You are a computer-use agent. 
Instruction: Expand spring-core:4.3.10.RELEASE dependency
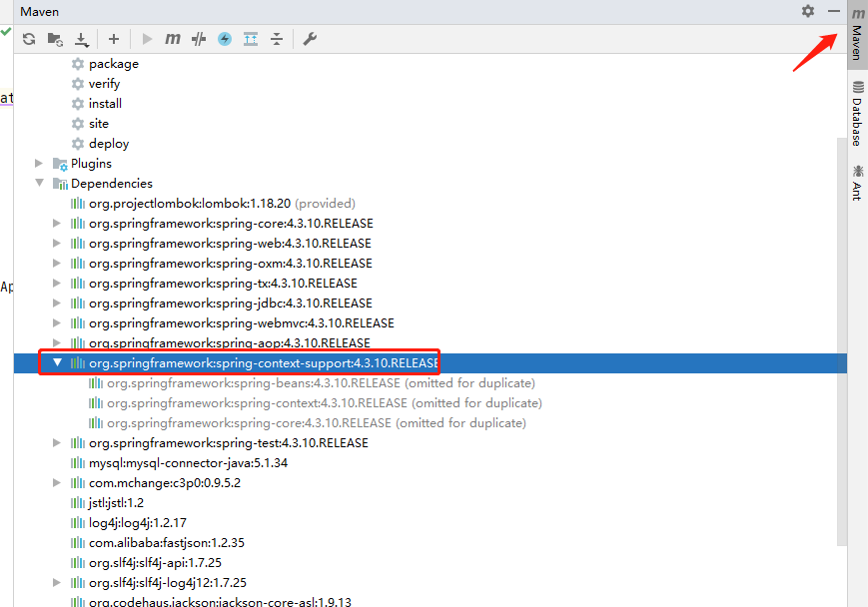pos(57,223)
